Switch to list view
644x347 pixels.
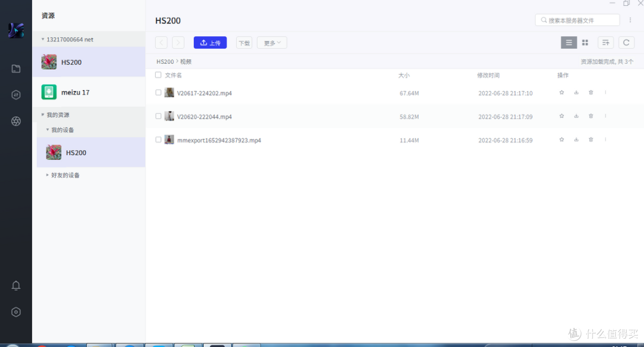point(569,42)
